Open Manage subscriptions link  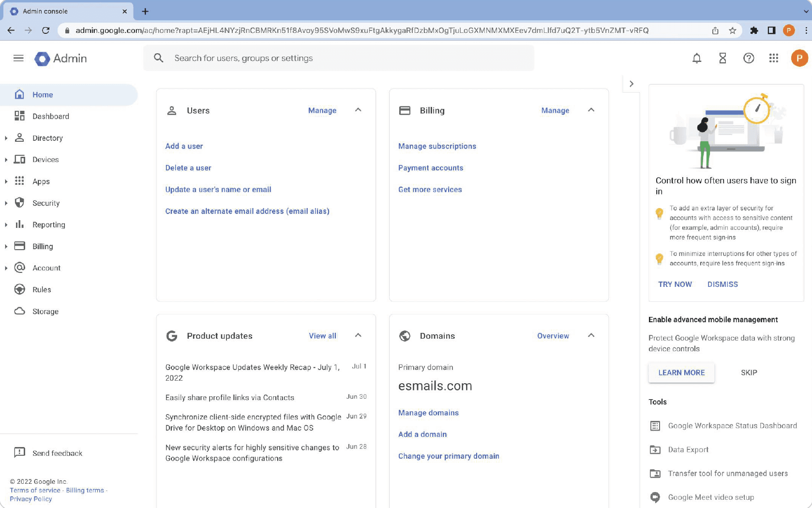click(437, 146)
